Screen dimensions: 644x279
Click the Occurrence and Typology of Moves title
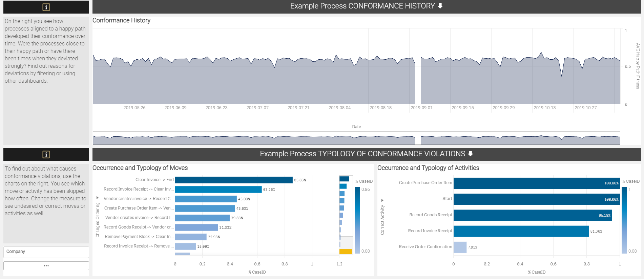click(x=140, y=168)
